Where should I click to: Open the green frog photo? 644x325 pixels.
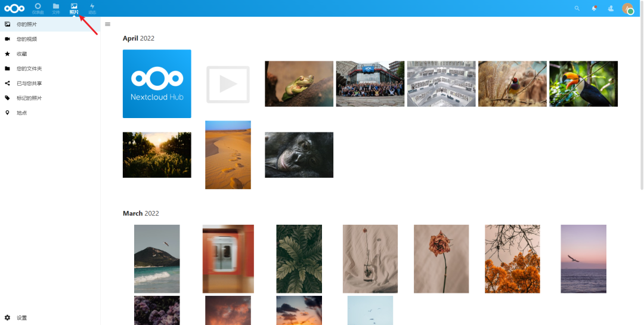point(299,84)
